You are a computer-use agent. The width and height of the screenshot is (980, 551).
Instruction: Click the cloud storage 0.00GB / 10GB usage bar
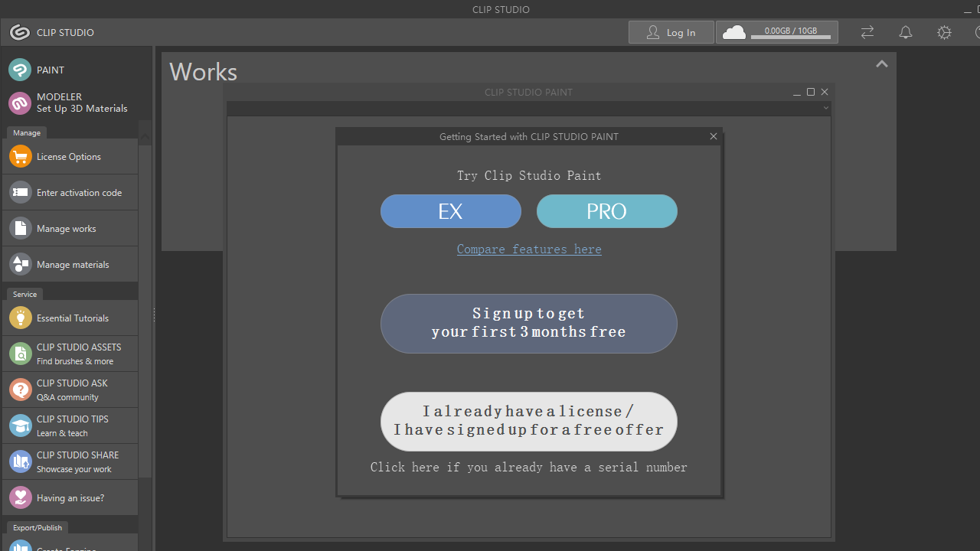click(x=791, y=37)
